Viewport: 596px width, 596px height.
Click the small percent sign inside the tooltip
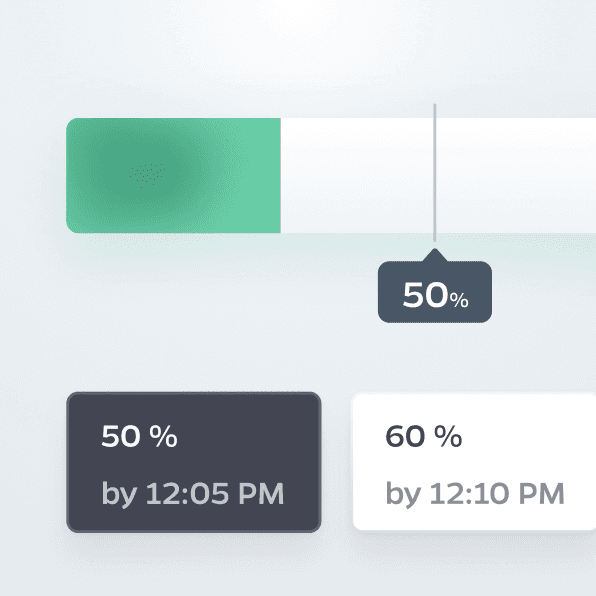tap(459, 300)
